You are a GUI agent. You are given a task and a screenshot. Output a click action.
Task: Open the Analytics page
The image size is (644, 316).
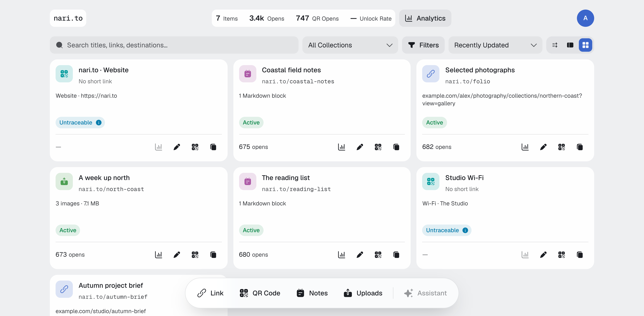tap(425, 18)
